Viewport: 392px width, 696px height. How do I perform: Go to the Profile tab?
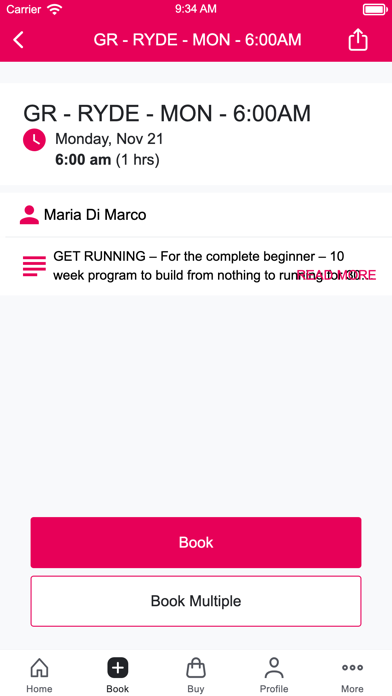[x=274, y=674]
